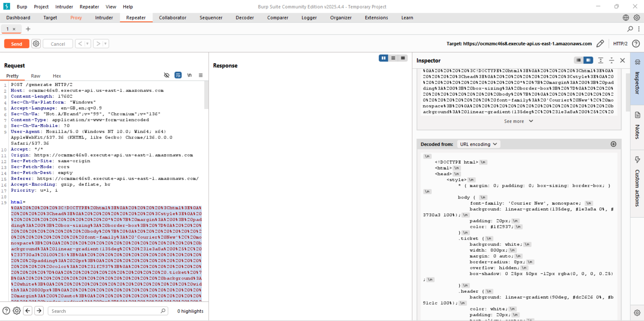Click Request panel vertical scrollbar
Screen dimensions: 644x321
[206, 95]
